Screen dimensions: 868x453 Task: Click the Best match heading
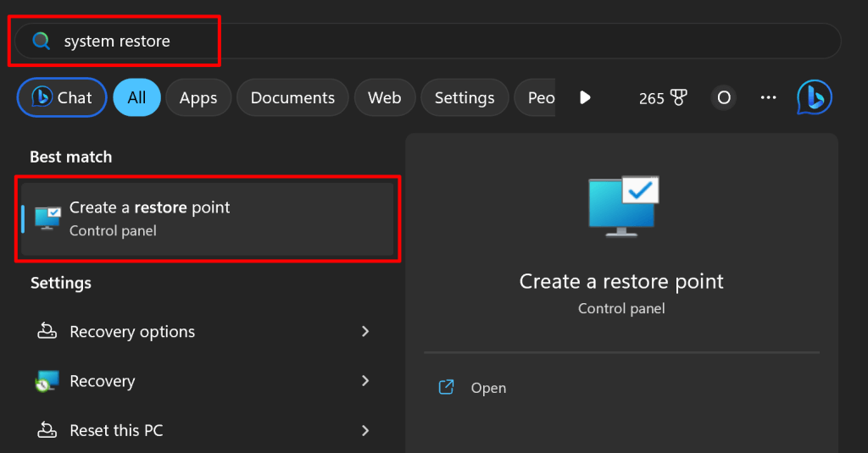(71, 157)
